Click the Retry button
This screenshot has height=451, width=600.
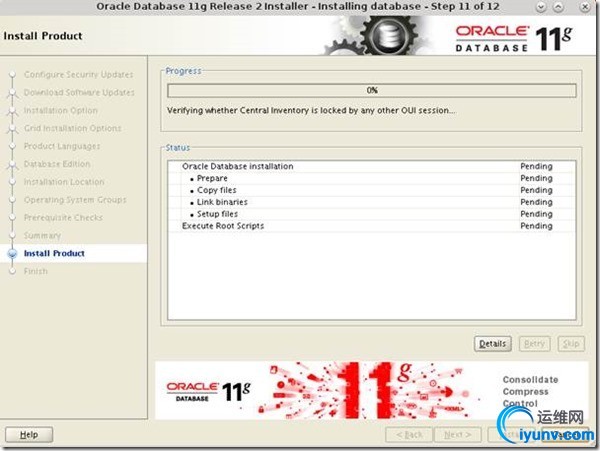point(534,344)
